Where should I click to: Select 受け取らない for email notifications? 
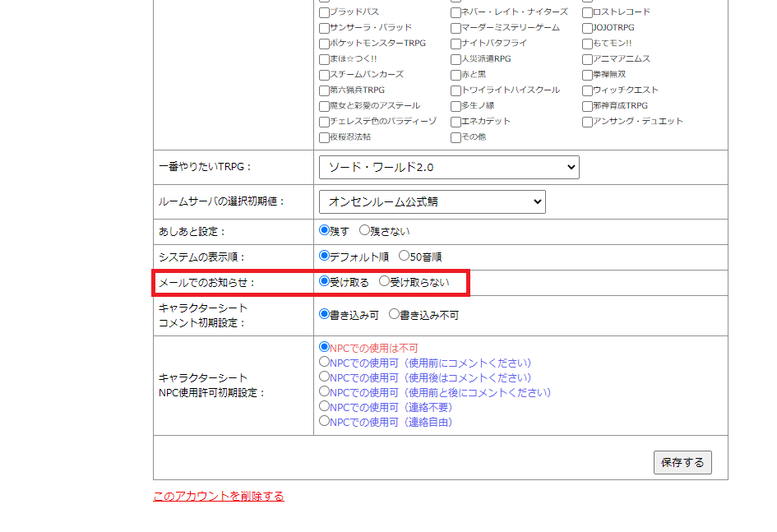click(384, 282)
